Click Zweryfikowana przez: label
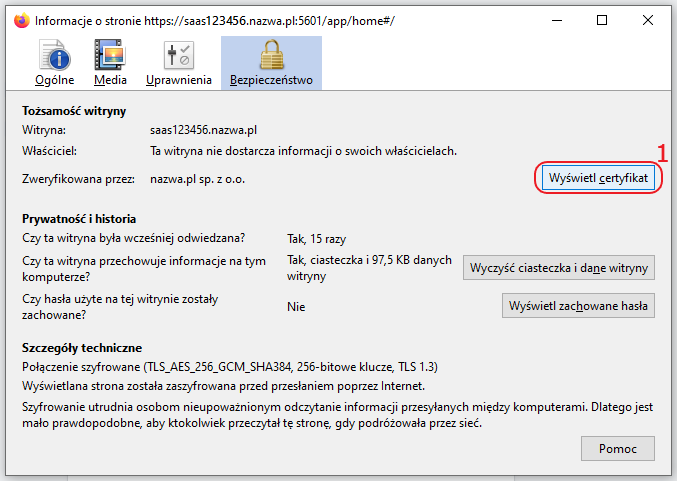The width and height of the screenshot is (677, 481). [x=78, y=179]
